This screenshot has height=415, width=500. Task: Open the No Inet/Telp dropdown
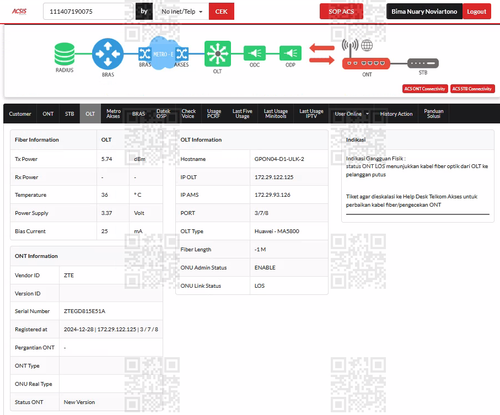(x=182, y=11)
